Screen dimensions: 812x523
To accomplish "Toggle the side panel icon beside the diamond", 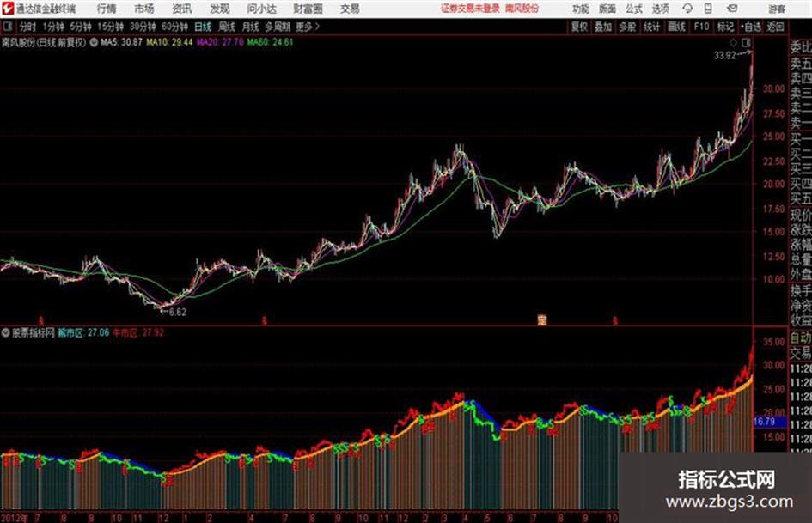I will (x=746, y=42).
